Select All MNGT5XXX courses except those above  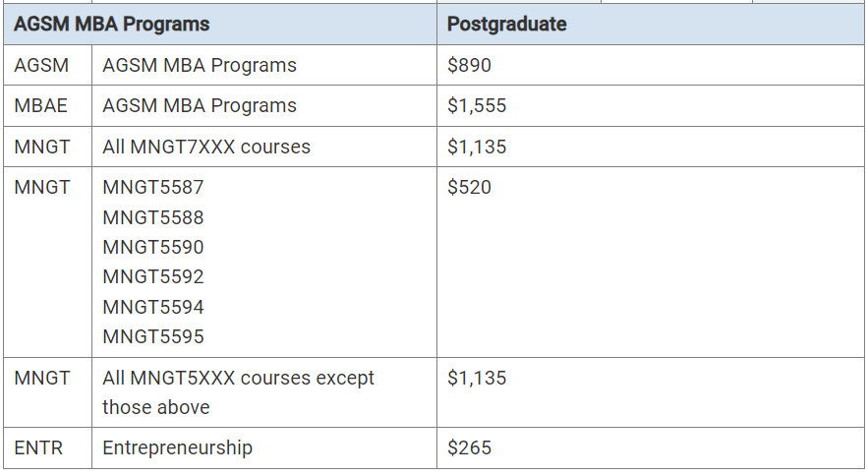pyautogui.click(x=239, y=392)
